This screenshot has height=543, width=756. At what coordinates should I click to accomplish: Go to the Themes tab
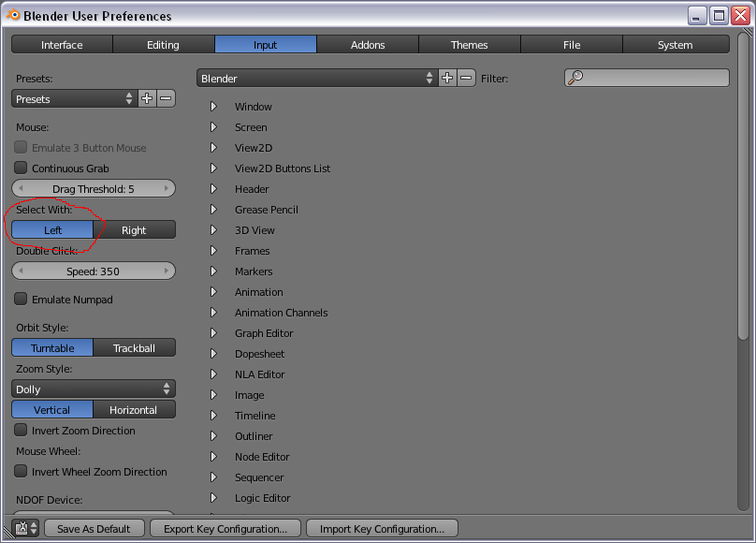click(x=469, y=44)
